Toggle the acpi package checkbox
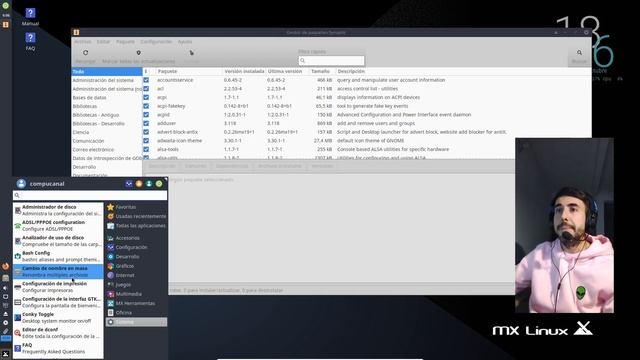 [146, 98]
